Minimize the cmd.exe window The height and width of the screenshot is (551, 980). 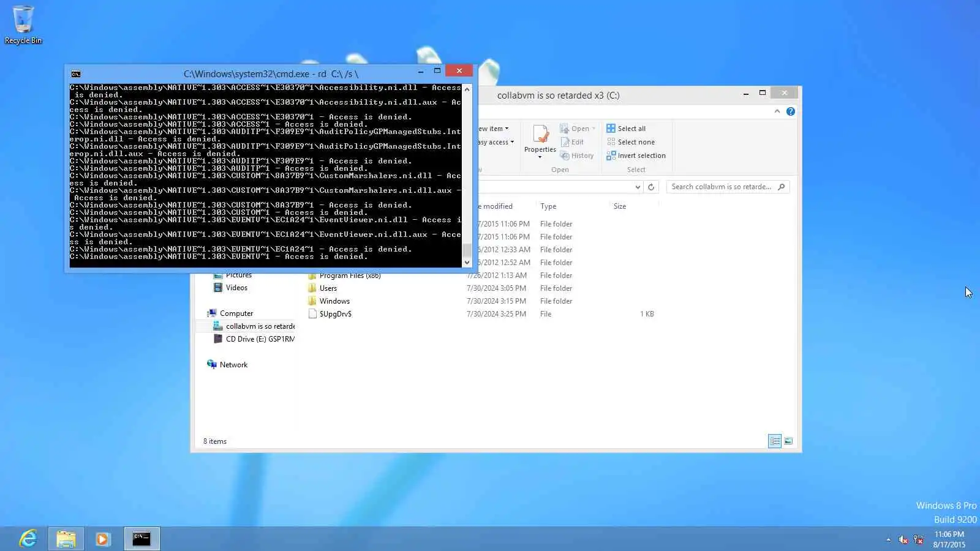click(421, 72)
